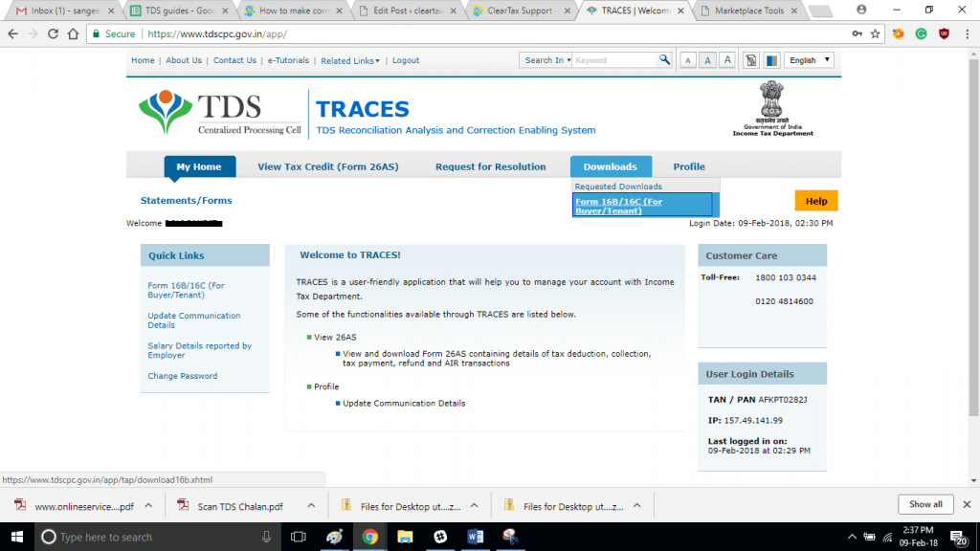This screenshot has height=551, width=980.
Task: Select the largest font size A button
Action: pyautogui.click(x=727, y=60)
